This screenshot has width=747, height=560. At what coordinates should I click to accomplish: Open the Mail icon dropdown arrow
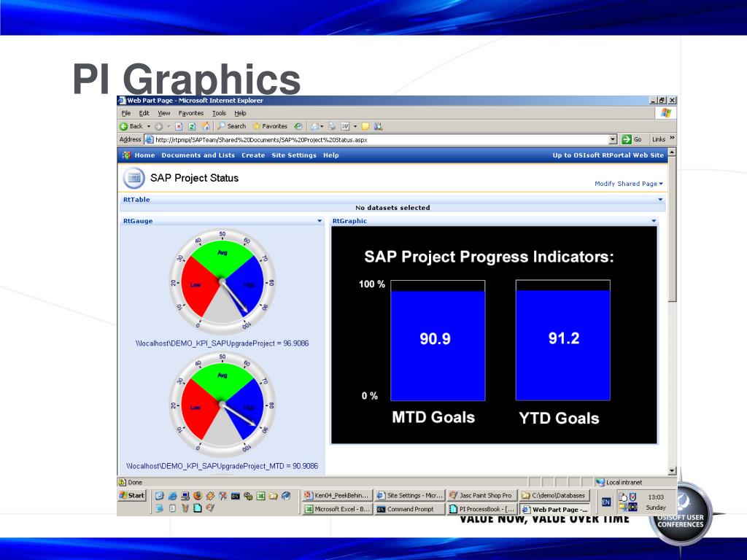click(322, 126)
